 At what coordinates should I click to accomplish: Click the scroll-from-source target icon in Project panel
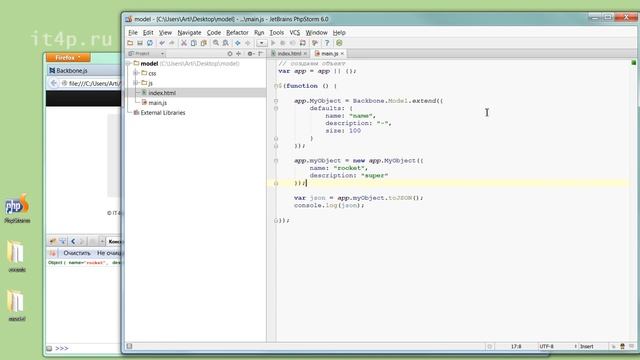230,53
